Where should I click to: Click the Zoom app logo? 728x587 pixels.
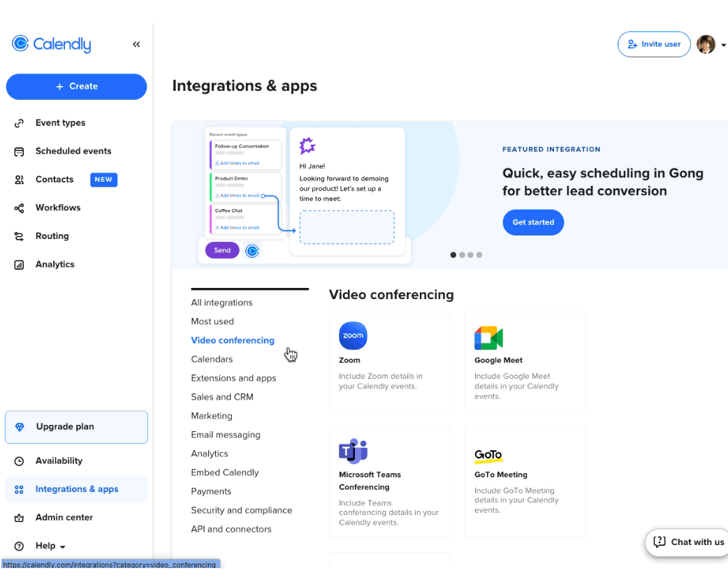tap(353, 335)
